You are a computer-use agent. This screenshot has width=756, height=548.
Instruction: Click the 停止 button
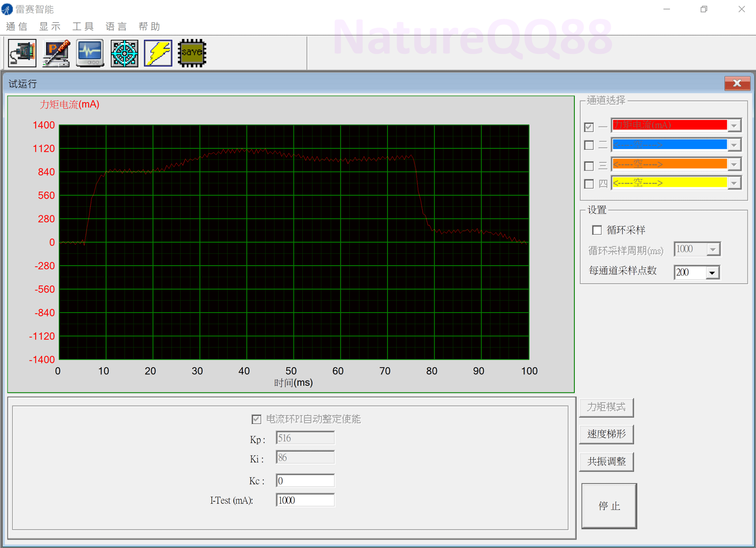tap(609, 506)
